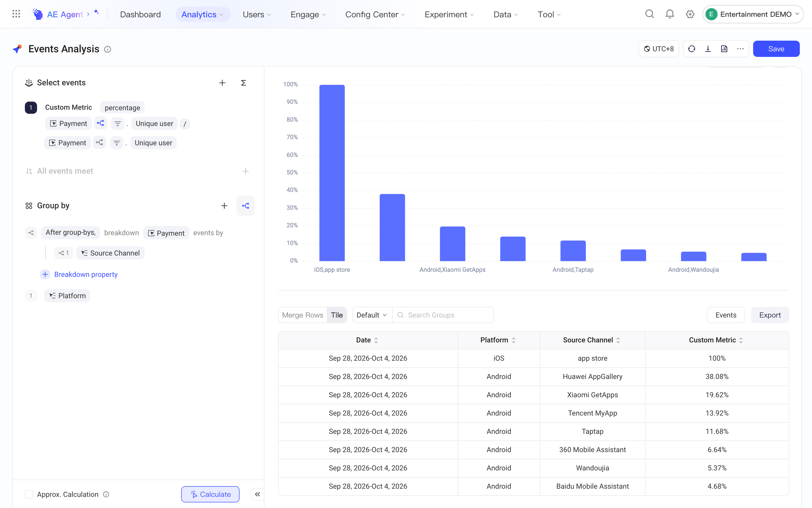The height and width of the screenshot is (508, 812).
Task: Add a group by with plus icon
Action: coord(224,206)
